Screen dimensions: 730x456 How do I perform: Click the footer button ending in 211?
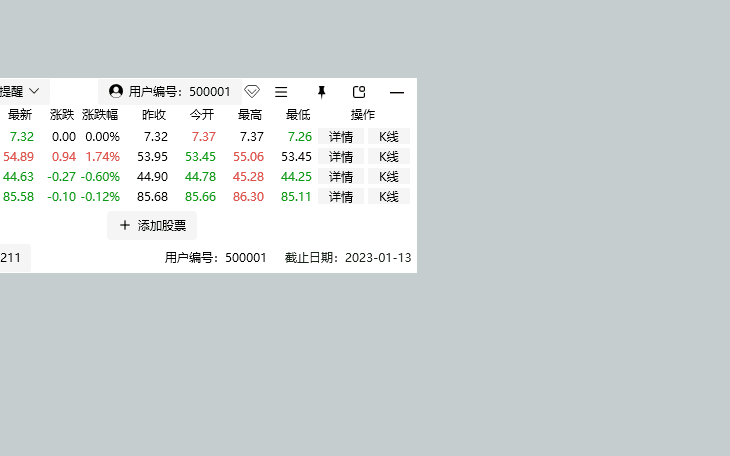15,258
